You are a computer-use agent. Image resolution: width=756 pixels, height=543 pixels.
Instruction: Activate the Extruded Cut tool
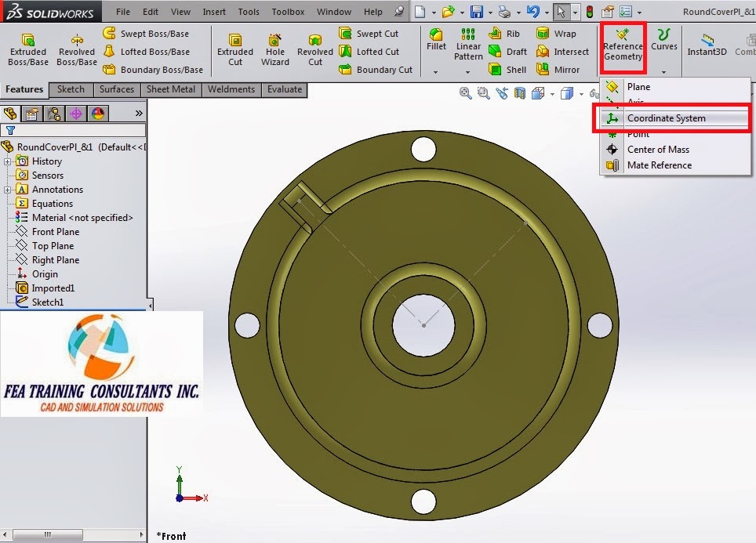coord(235,49)
